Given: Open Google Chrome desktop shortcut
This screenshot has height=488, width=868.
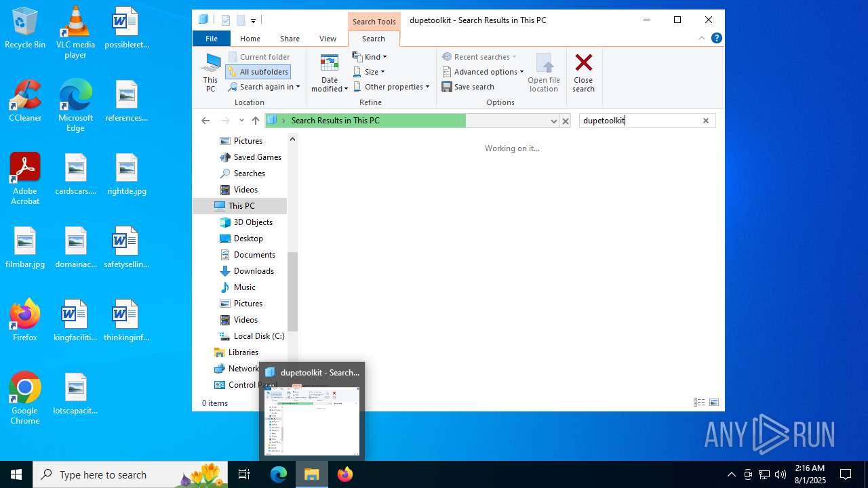Looking at the screenshot, I should [25, 399].
